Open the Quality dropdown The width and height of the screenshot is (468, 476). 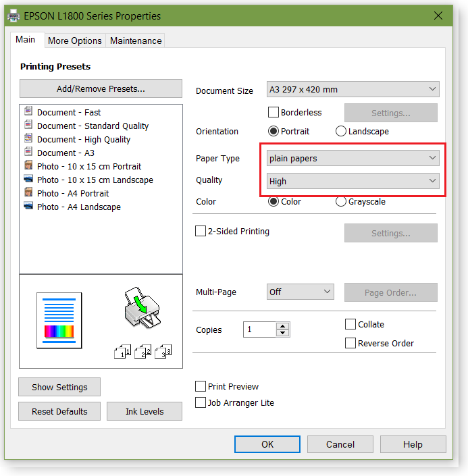click(353, 181)
